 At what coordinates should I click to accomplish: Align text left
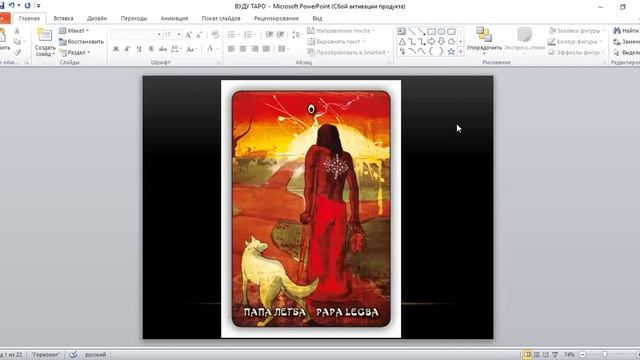tap(231, 49)
